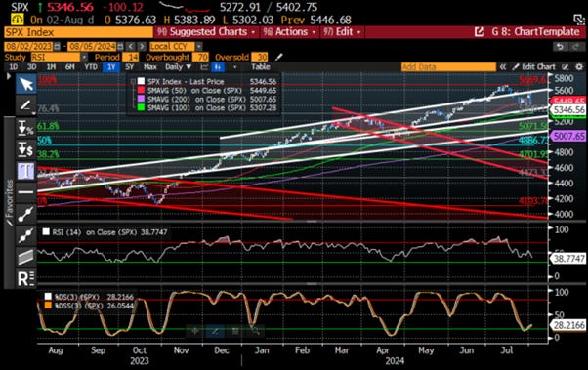Open the Suggested Charts dropdown

point(206,32)
